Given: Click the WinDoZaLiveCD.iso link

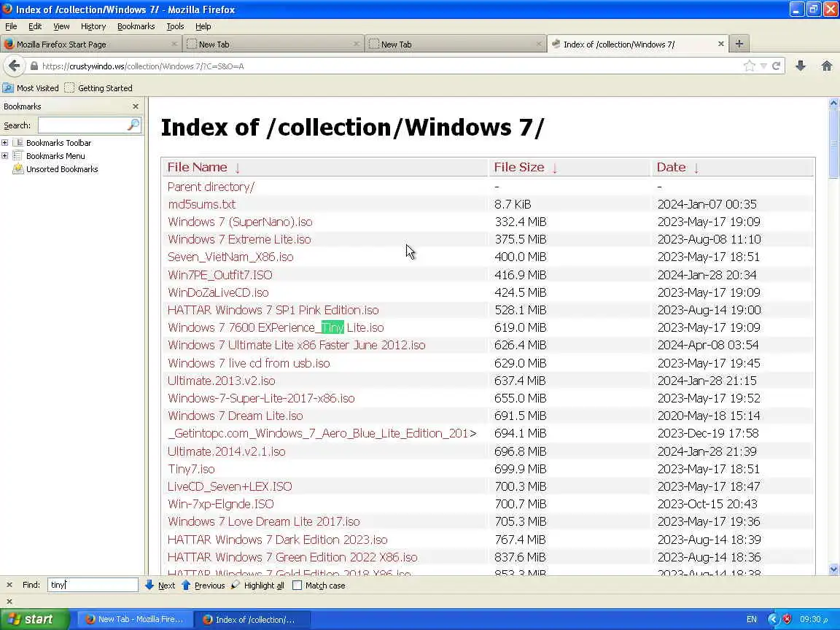Looking at the screenshot, I should pyautogui.click(x=218, y=292).
